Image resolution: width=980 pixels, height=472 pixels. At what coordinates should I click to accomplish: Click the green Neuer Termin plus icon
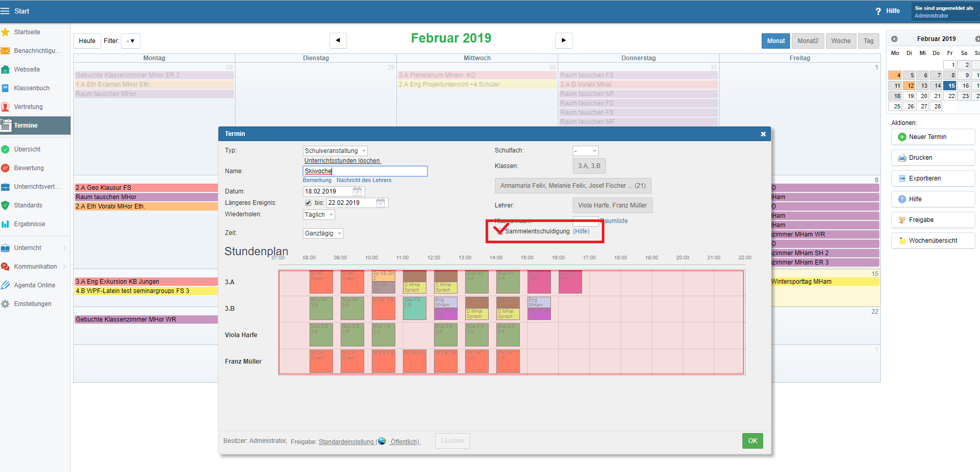click(x=902, y=137)
